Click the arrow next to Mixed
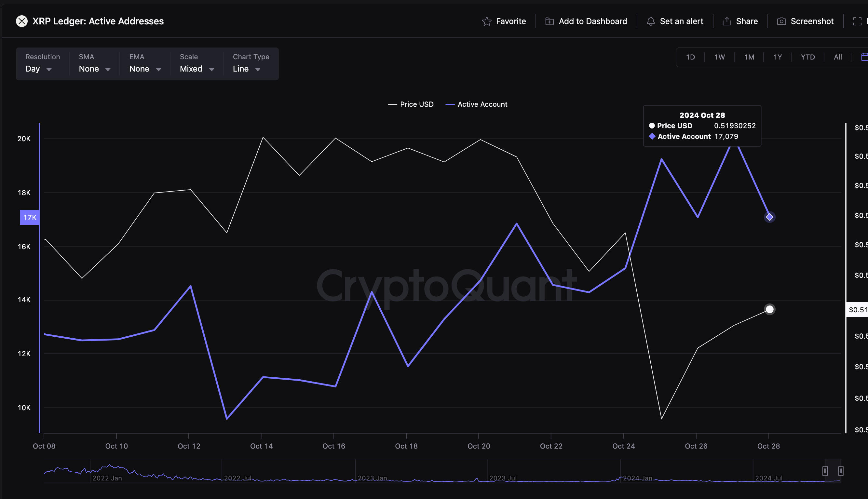 [211, 69]
